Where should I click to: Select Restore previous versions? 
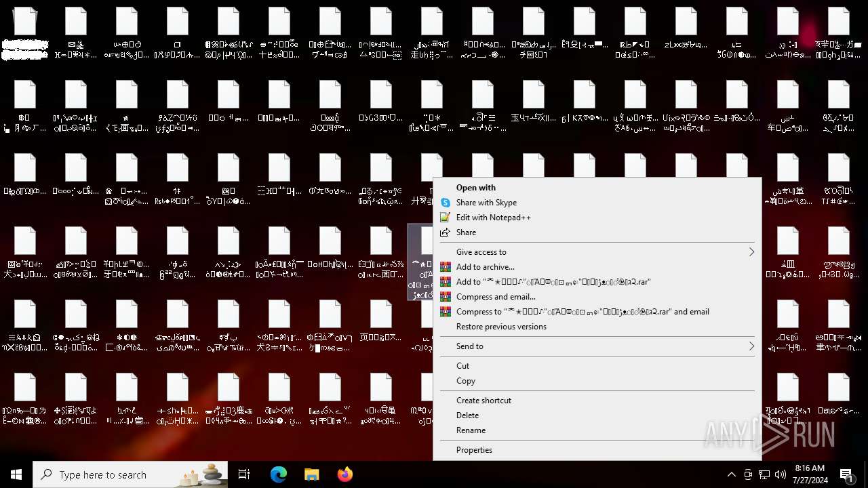coord(501,327)
